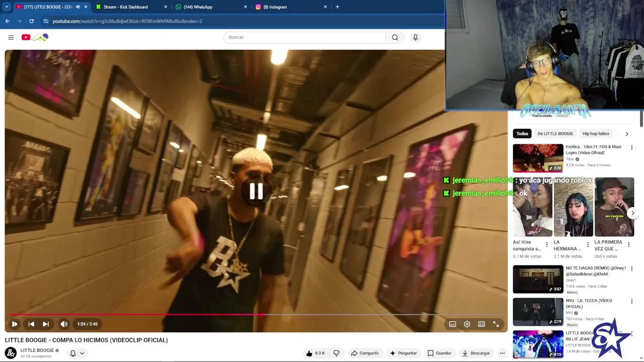Open the YouTube hamburger guide menu
Screen dimensions: 644x362
pyautogui.click(x=11, y=37)
